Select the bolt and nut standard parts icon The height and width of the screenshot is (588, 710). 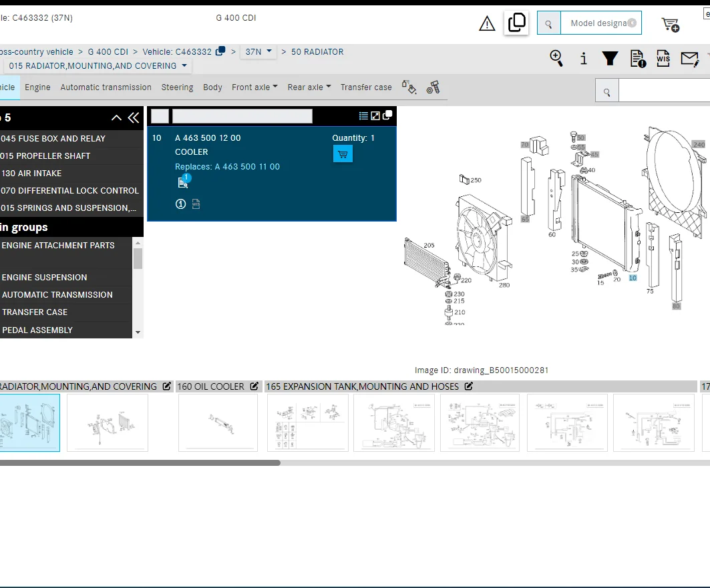pyautogui.click(x=433, y=87)
